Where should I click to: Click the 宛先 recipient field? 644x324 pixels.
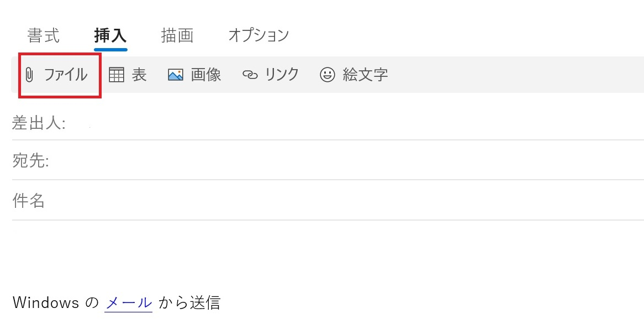pyautogui.click(x=166, y=161)
